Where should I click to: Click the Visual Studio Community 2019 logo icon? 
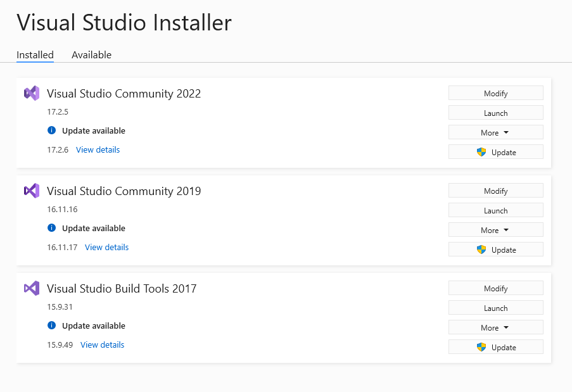pyautogui.click(x=32, y=191)
